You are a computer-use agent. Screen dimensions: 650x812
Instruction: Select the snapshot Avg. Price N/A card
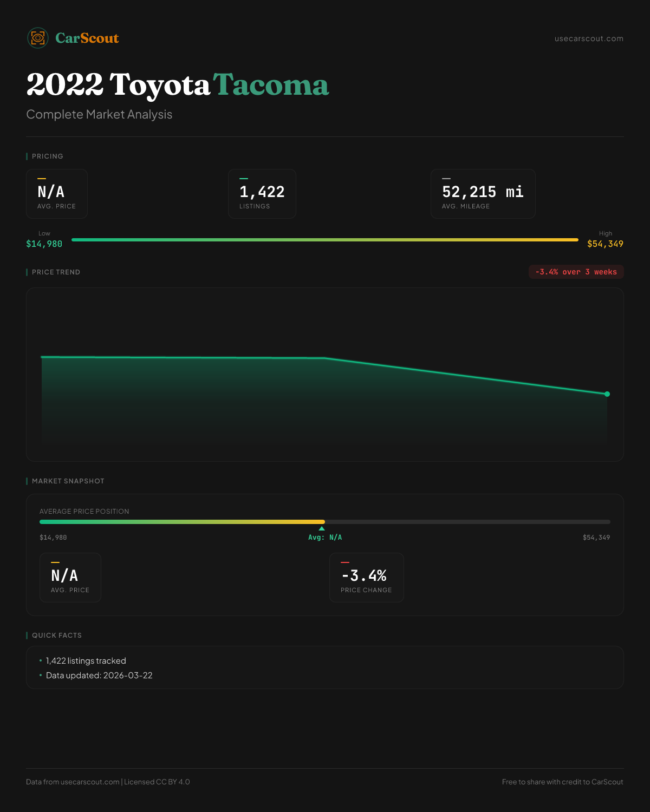tap(70, 578)
